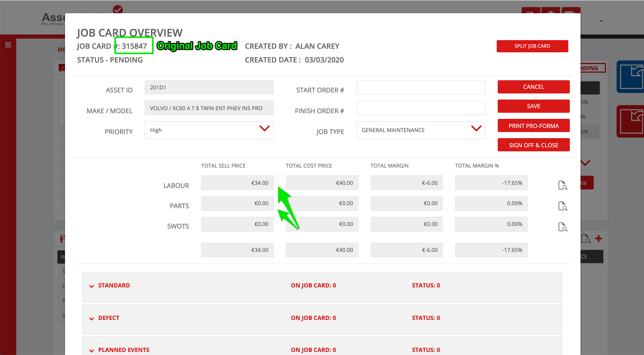Screen dimensions: 644x355
Task: Click labour margin percent -17.65%
Action: (491, 183)
